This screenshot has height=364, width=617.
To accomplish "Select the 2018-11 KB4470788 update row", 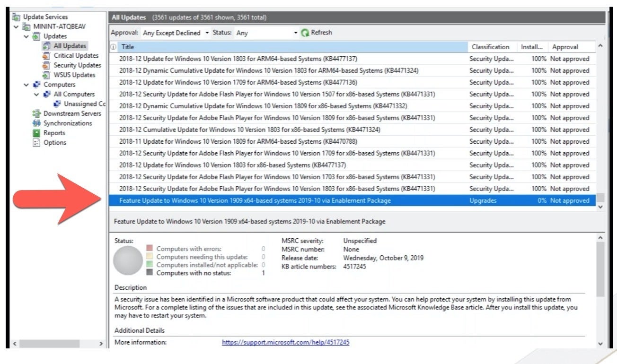I will click(x=352, y=142).
